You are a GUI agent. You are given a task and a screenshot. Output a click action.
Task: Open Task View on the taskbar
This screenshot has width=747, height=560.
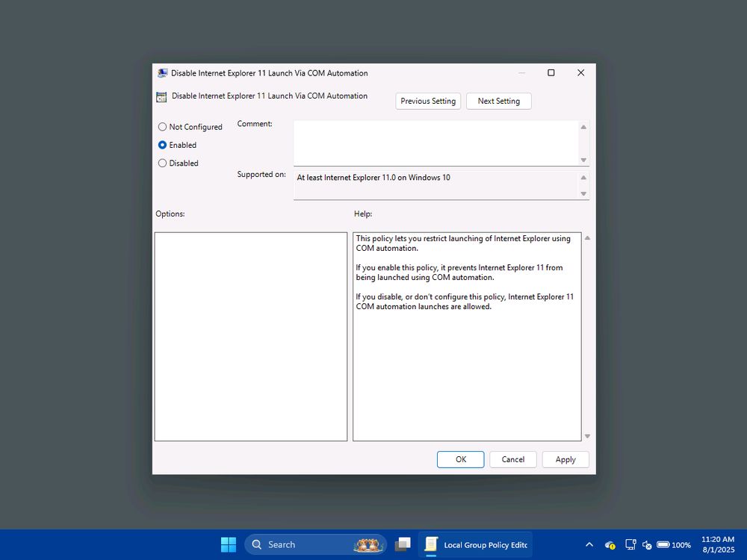tap(403, 544)
